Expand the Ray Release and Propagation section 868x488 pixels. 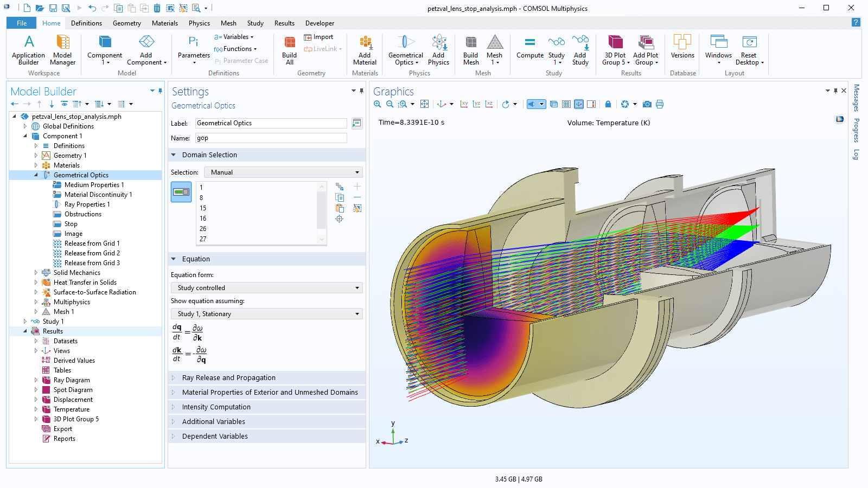point(267,378)
